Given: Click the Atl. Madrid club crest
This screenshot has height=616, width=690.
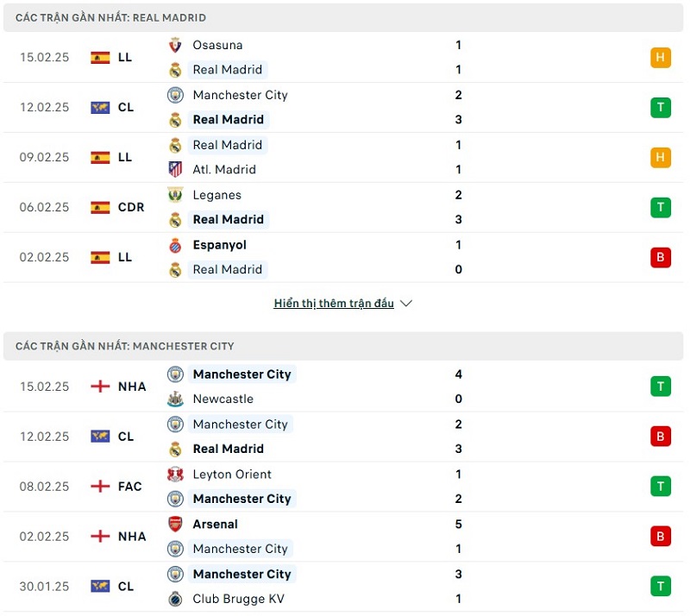Looking at the screenshot, I should click(x=175, y=169).
